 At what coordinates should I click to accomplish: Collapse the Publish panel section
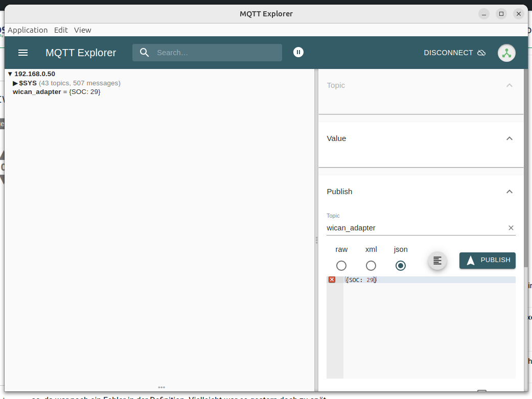click(510, 192)
